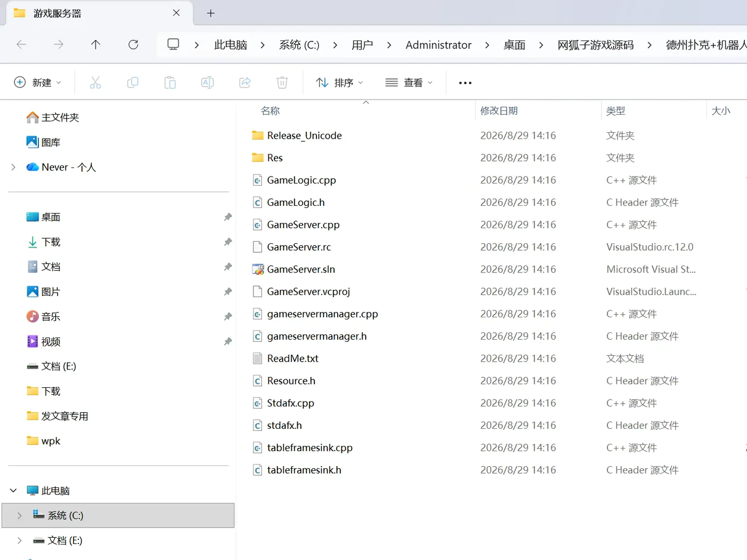Click the monitor icon in address bar
The image size is (747, 560).
(173, 44)
